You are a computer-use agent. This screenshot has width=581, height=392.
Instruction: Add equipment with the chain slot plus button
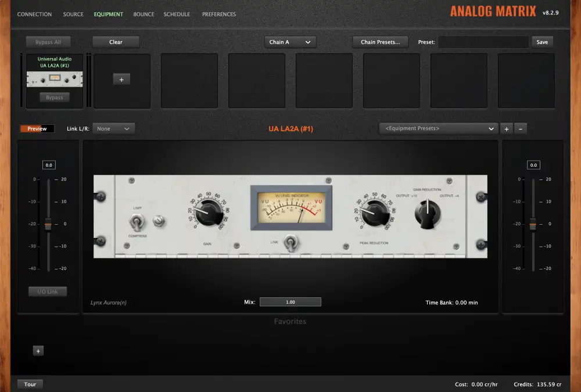click(121, 80)
